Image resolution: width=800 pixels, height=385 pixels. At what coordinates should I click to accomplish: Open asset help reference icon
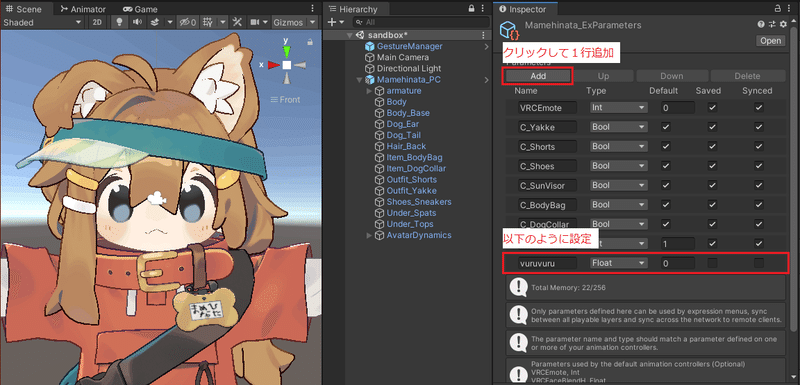761,24
